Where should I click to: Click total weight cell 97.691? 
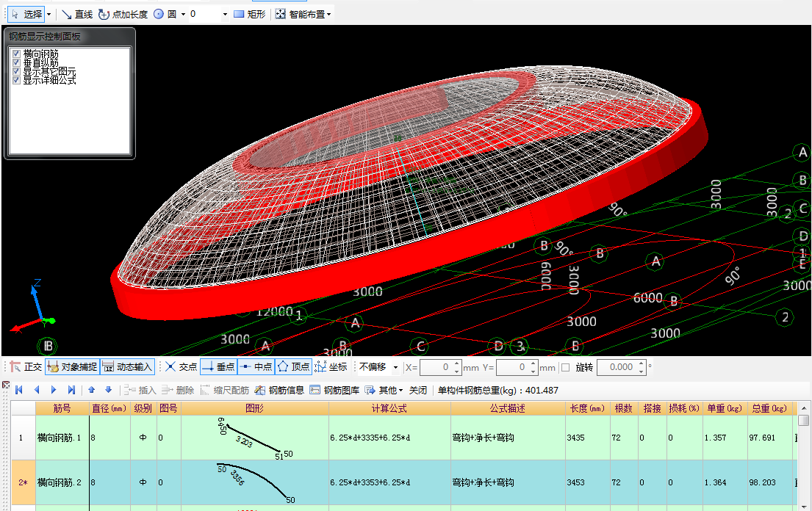point(769,438)
